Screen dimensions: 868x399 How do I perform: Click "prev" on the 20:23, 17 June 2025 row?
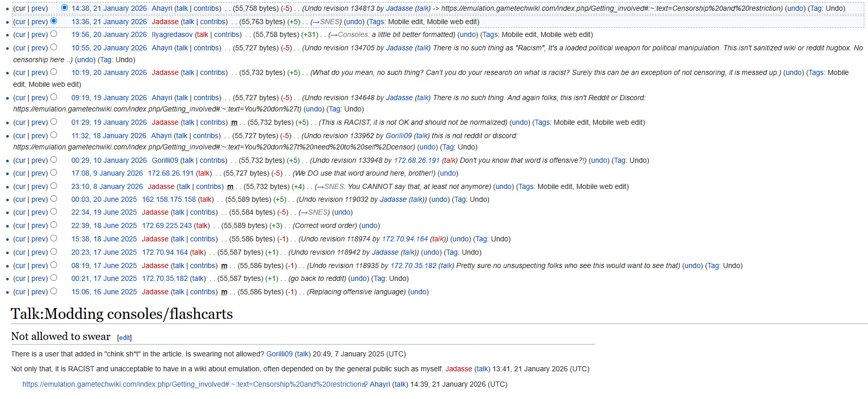coord(38,252)
